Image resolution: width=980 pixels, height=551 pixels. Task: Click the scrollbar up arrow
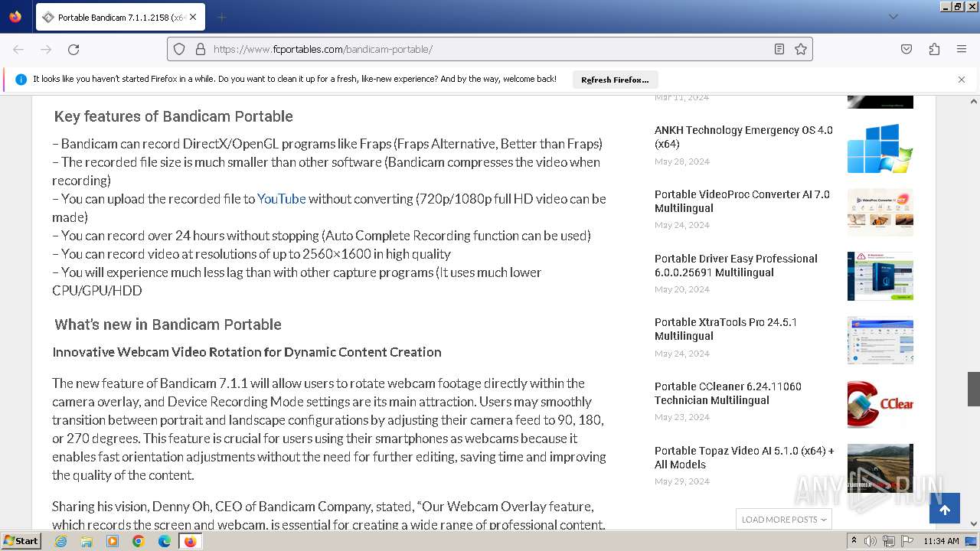point(974,101)
